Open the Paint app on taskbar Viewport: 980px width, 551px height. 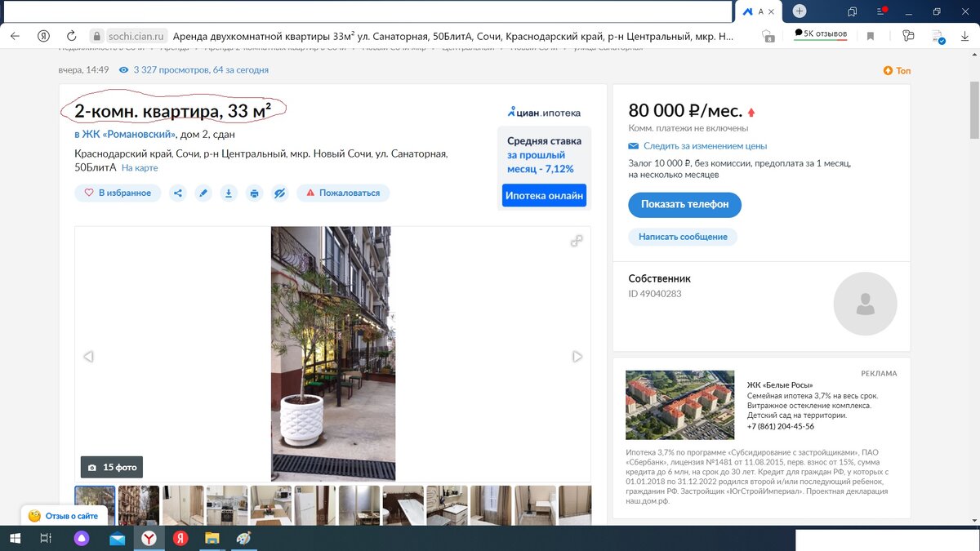pyautogui.click(x=243, y=539)
